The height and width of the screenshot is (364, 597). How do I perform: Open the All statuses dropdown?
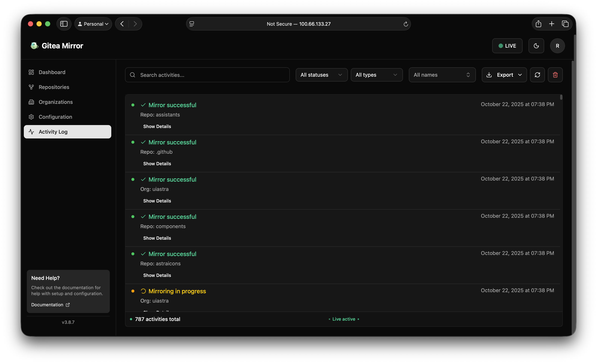(x=321, y=75)
